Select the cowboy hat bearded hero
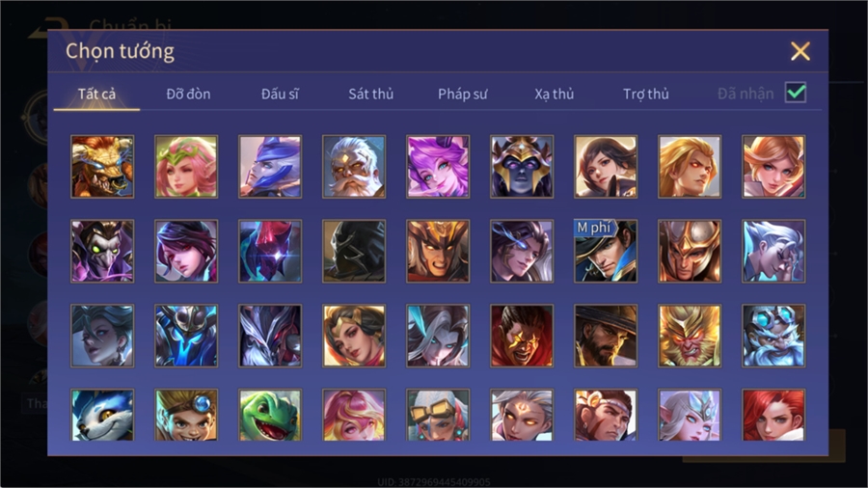The height and width of the screenshot is (488, 868). click(606, 336)
